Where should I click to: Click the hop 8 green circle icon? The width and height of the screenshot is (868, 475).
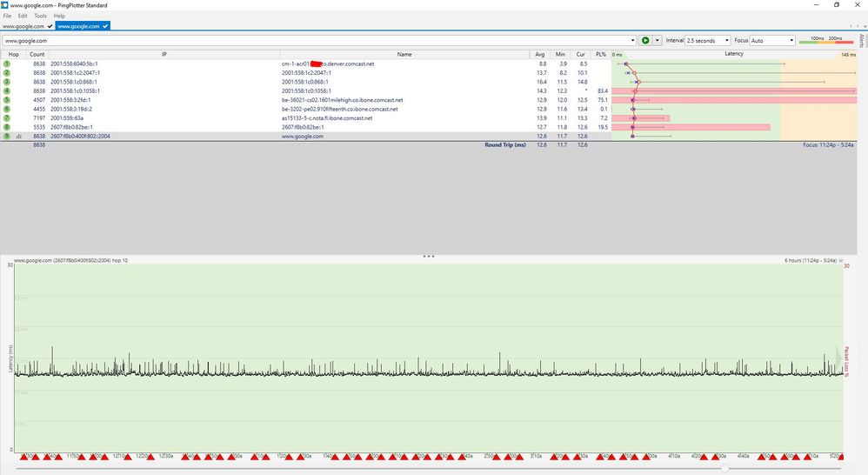[7, 127]
